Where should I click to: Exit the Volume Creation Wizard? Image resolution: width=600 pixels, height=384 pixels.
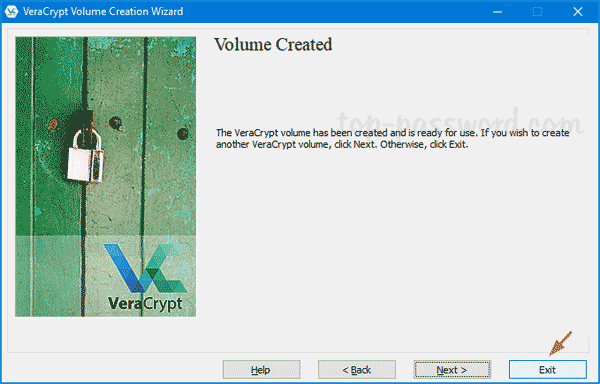(548, 370)
